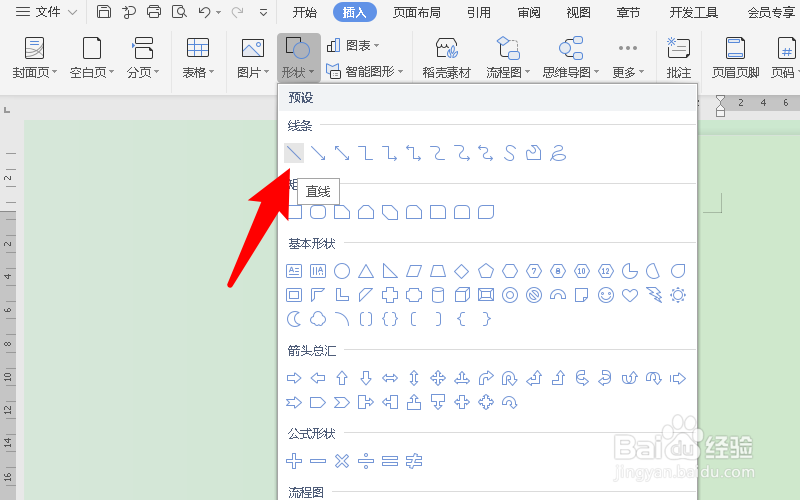Open the 开发工具 Developer Tools tab

pyautogui.click(x=694, y=12)
